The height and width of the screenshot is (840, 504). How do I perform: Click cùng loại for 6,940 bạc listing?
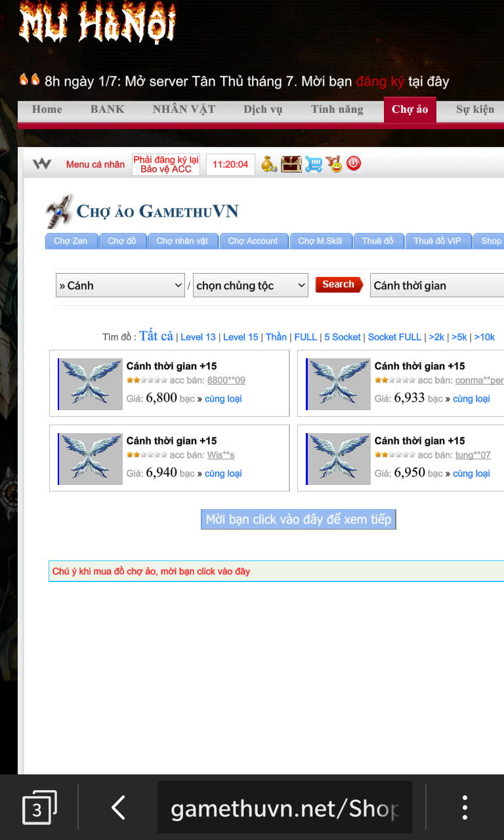pos(223,474)
